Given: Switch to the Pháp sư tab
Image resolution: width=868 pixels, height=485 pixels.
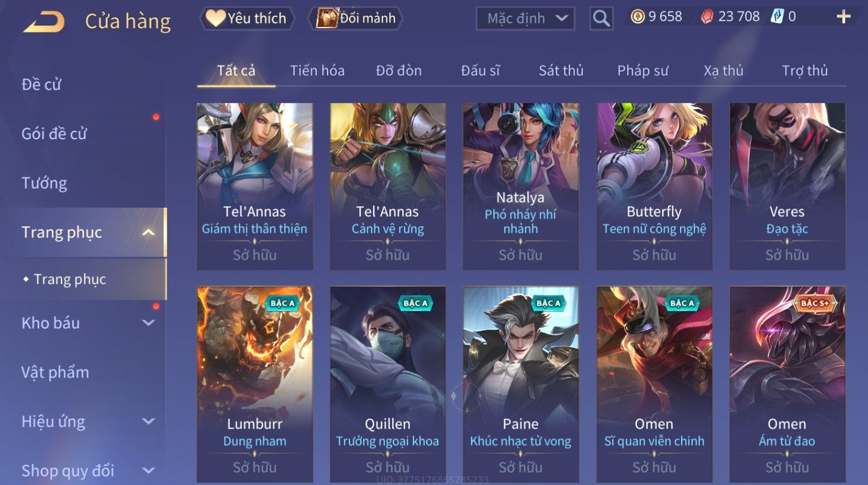Looking at the screenshot, I should (x=643, y=71).
